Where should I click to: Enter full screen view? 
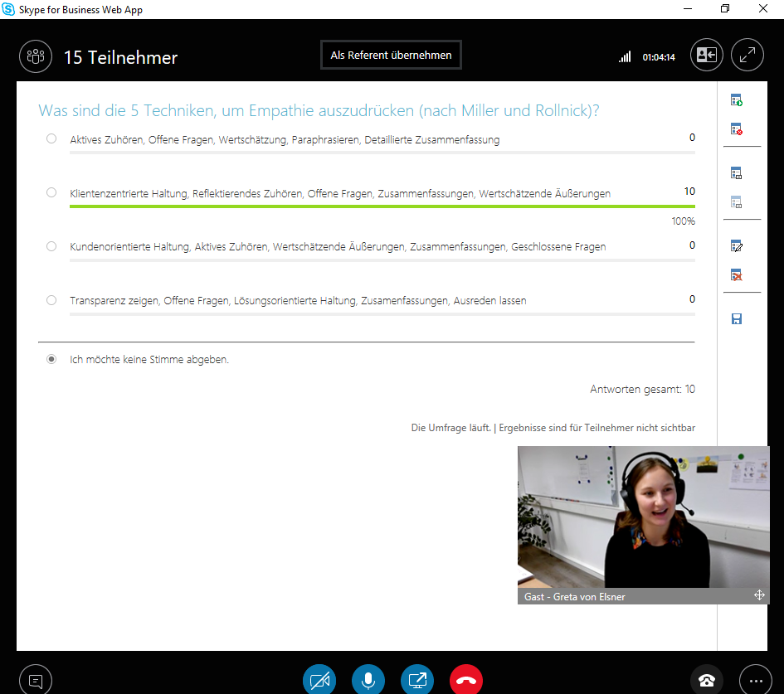tap(747, 55)
